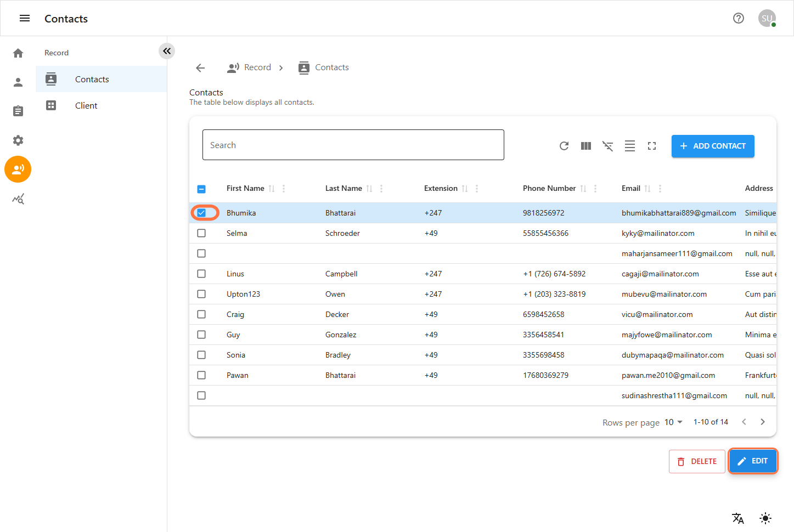
Task: Enter fullscreen table view
Action: pos(651,146)
